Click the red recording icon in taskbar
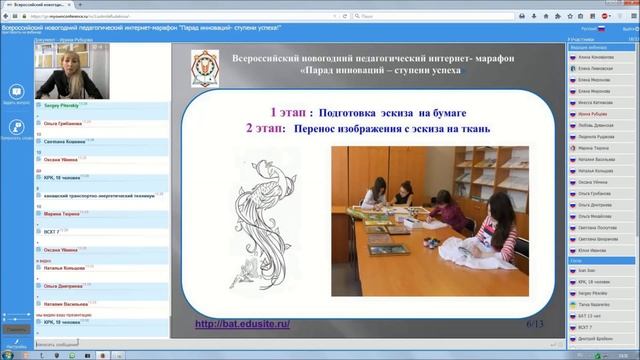The height and width of the screenshot is (360, 640). click(x=103, y=356)
